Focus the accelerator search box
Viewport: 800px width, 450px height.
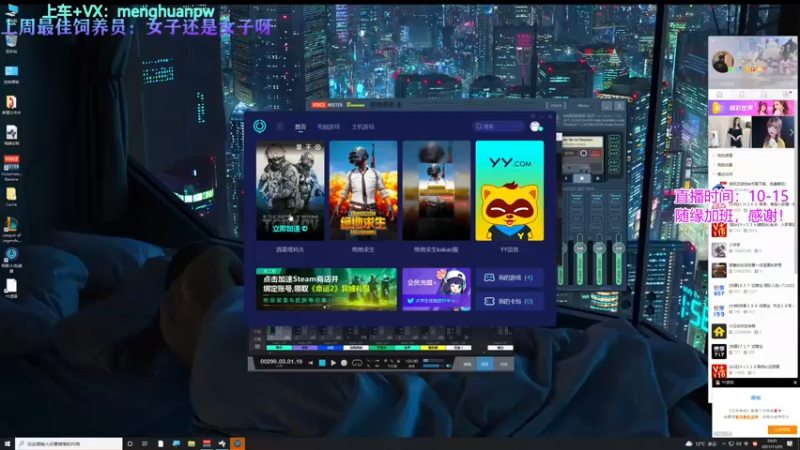click(498, 126)
